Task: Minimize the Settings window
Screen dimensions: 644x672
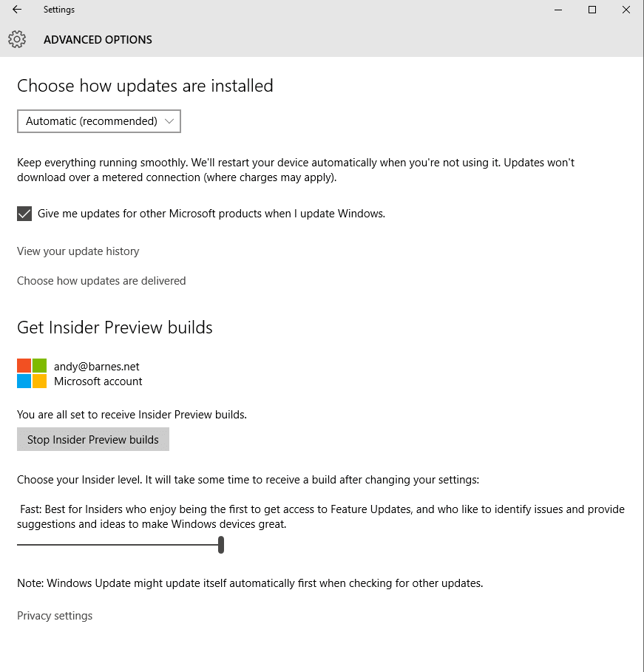Action: tap(558, 10)
